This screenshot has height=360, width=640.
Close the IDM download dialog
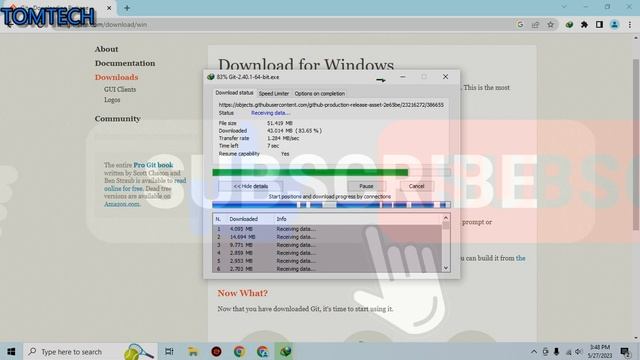445,77
